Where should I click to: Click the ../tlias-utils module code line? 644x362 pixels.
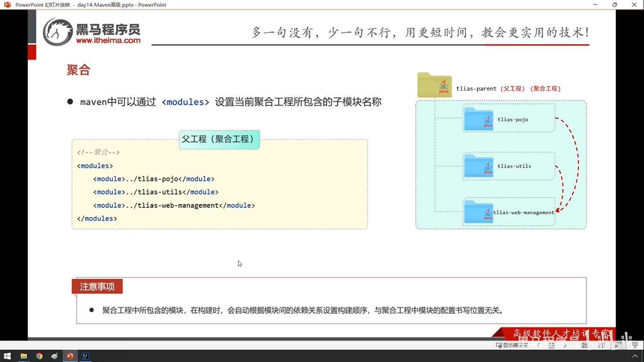[156, 192]
